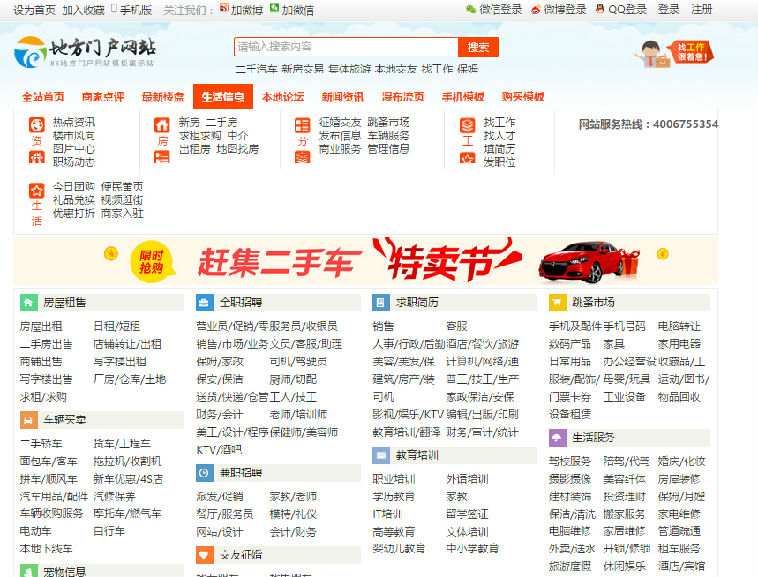Screen dimensions: 758x577
Task: Open the 二手房出售 category link
Action: click(46, 344)
